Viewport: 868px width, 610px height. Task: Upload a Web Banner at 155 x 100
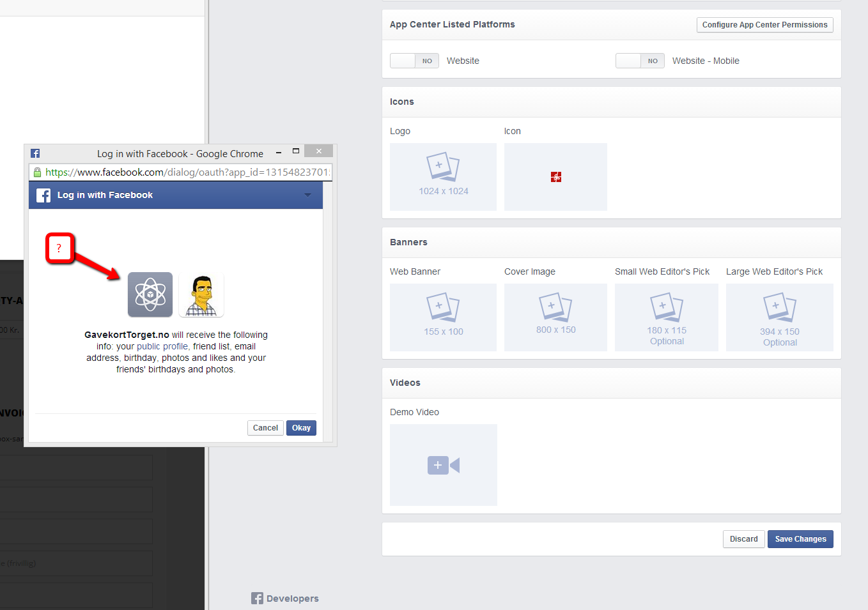pyautogui.click(x=442, y=317)
